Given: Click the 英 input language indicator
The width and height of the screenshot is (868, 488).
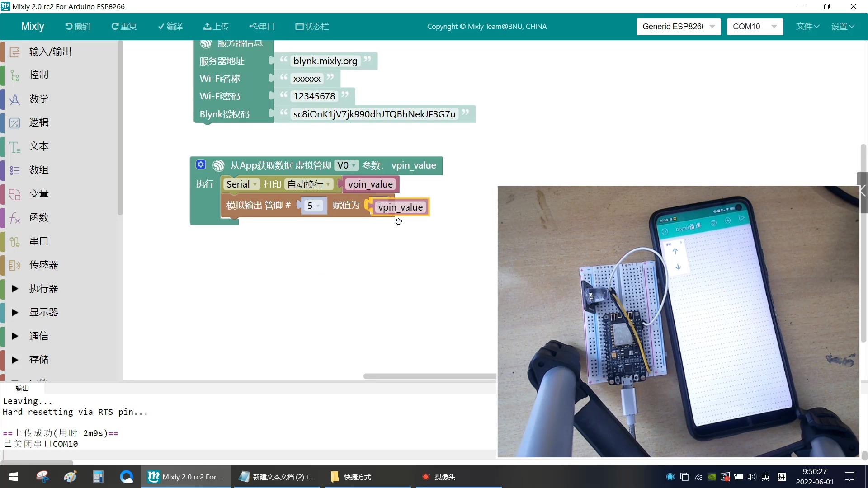Looking at the screenshot, I should coord(765,477).
